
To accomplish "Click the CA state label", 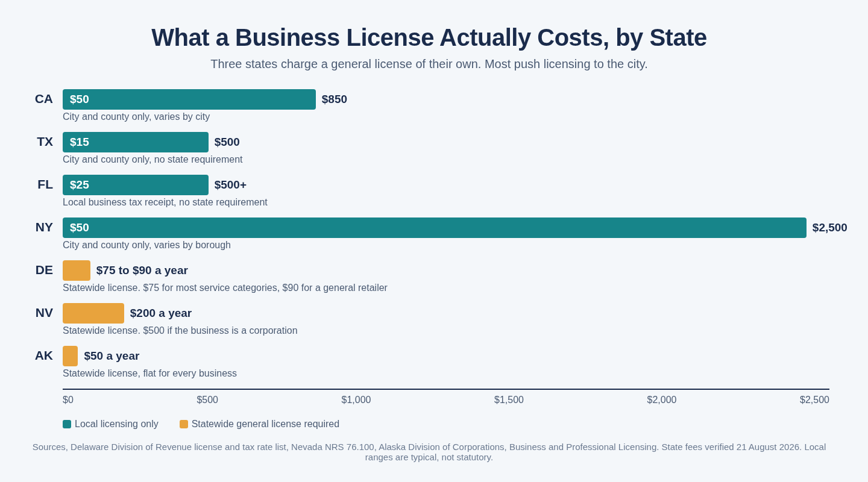I will point(44,99).
